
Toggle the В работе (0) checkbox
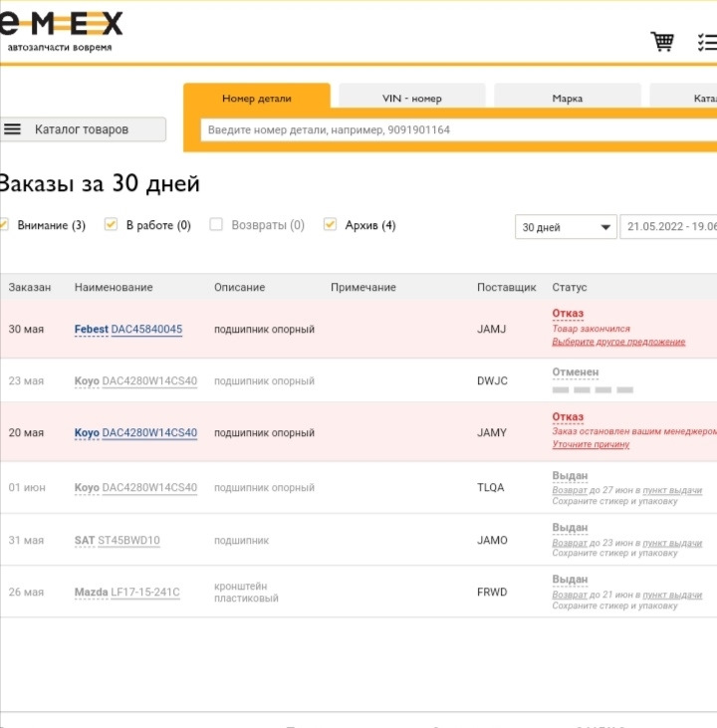(x=111, y=225)
